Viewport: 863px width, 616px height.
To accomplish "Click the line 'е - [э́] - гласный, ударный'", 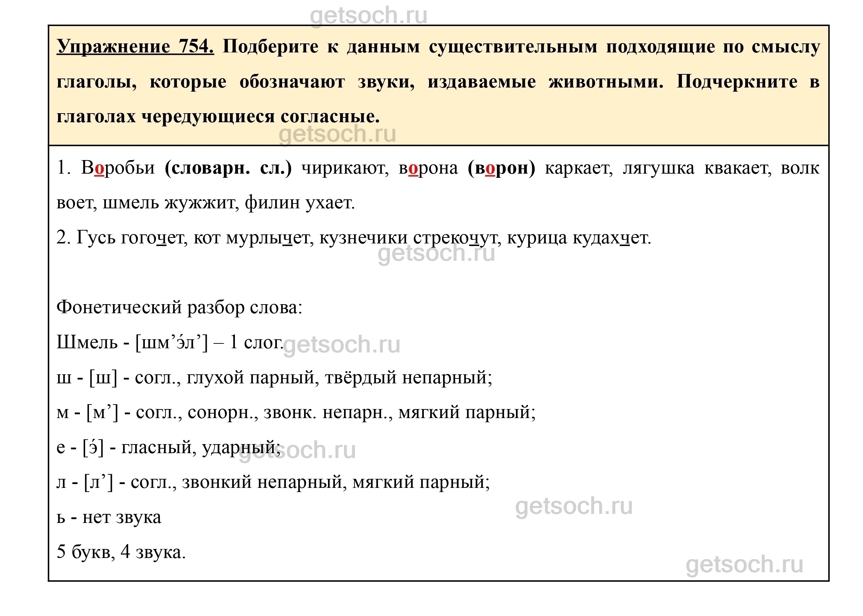I will (x=168, y=448).
